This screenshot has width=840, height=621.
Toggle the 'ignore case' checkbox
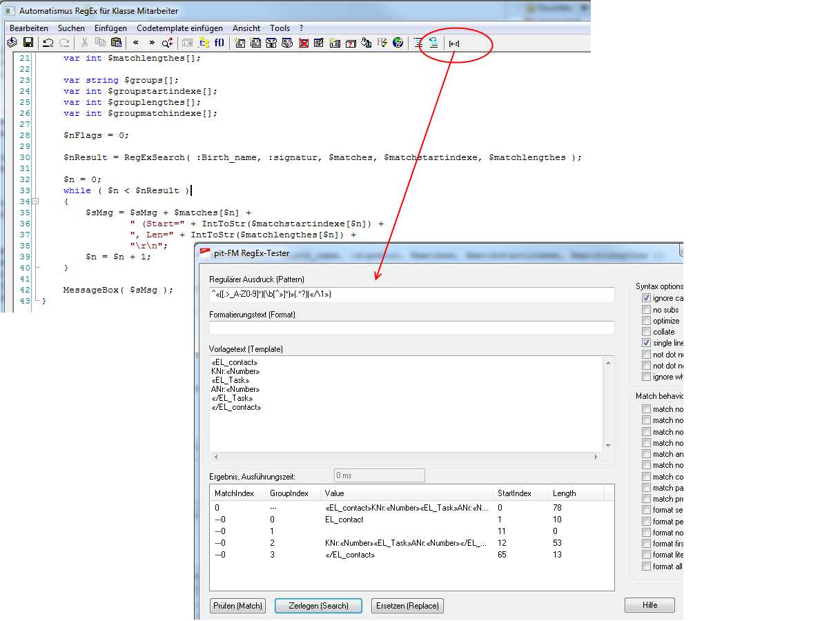coord(646,298)
